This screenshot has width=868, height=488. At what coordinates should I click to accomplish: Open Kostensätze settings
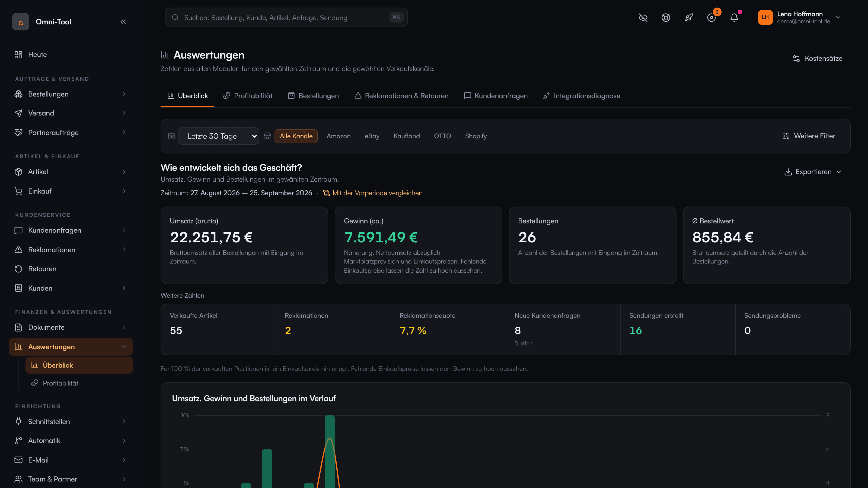tap(818, 58)
